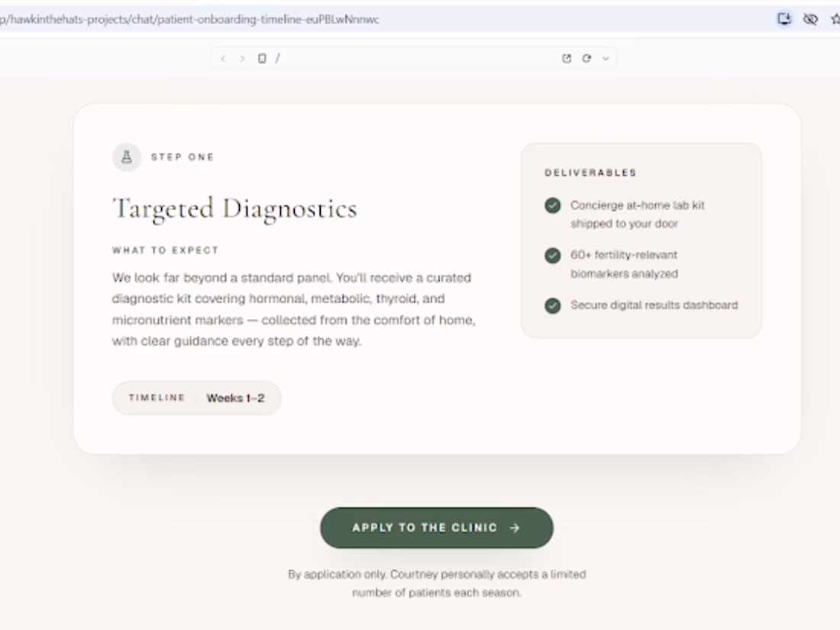The height and width of the screenshot is (630, 840).
Task: Click the bookmark star icon in the address bar
Action: coord(835,19)
